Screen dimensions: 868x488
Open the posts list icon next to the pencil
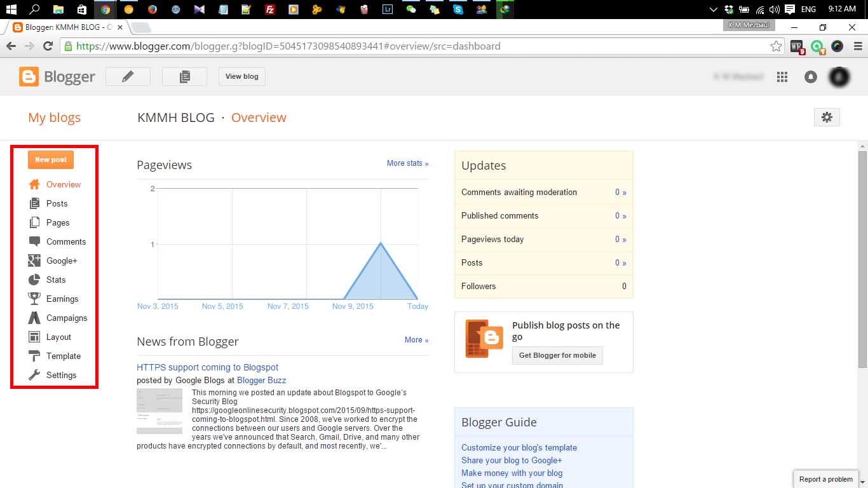point(184,76)
